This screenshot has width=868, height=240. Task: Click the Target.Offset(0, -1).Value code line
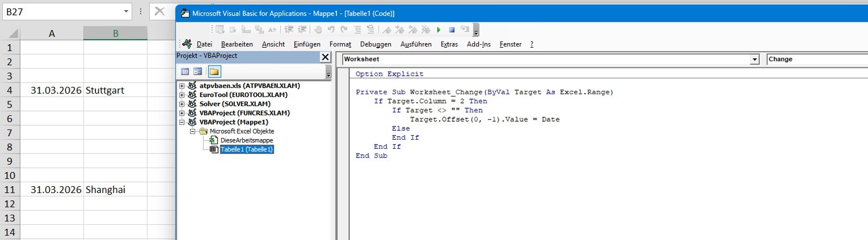[x=484, y=119]
